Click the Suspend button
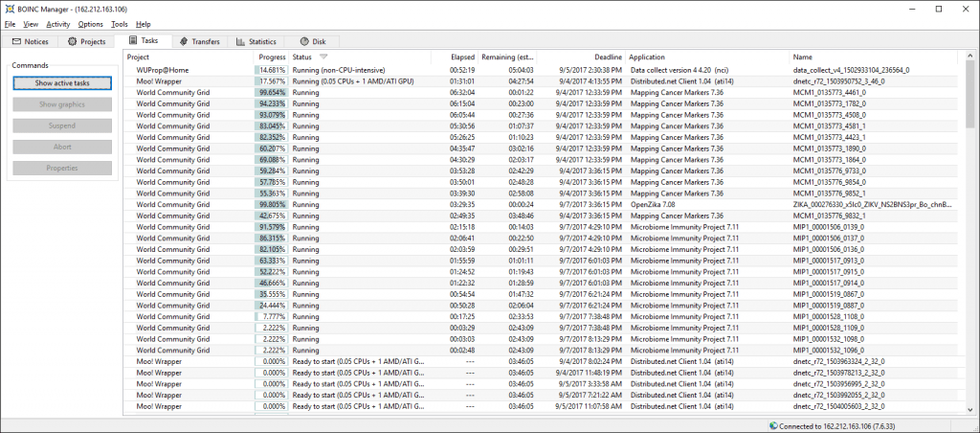Screen dimensions: 980x433 [62, 125]
